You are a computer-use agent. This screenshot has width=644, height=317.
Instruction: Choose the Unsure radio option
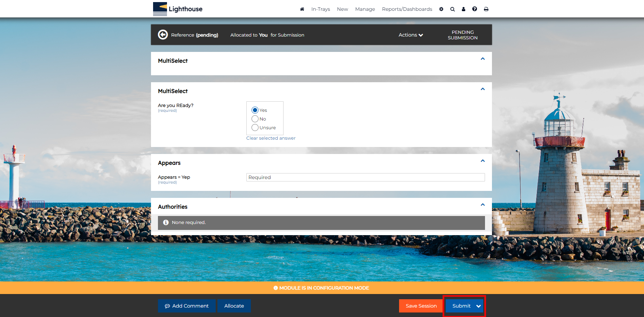click(x=255, y=127)
